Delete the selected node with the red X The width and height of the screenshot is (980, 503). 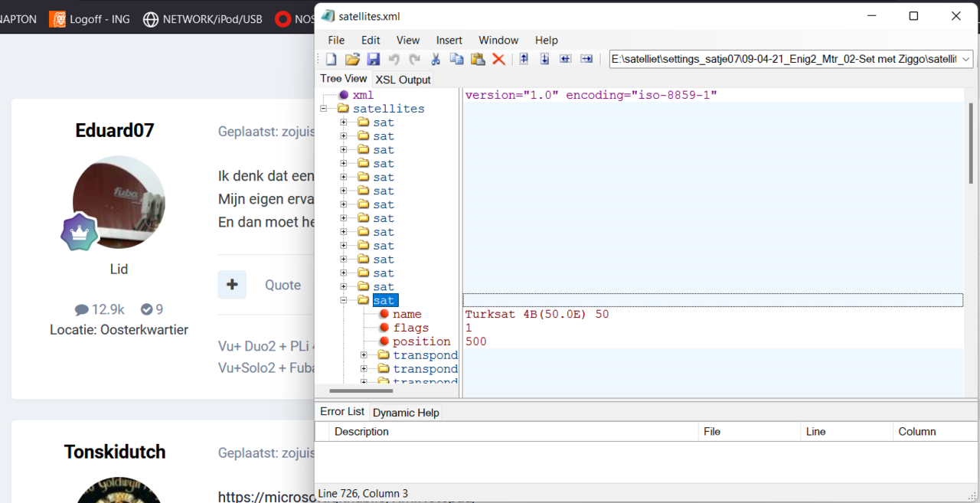click(498, 58)
